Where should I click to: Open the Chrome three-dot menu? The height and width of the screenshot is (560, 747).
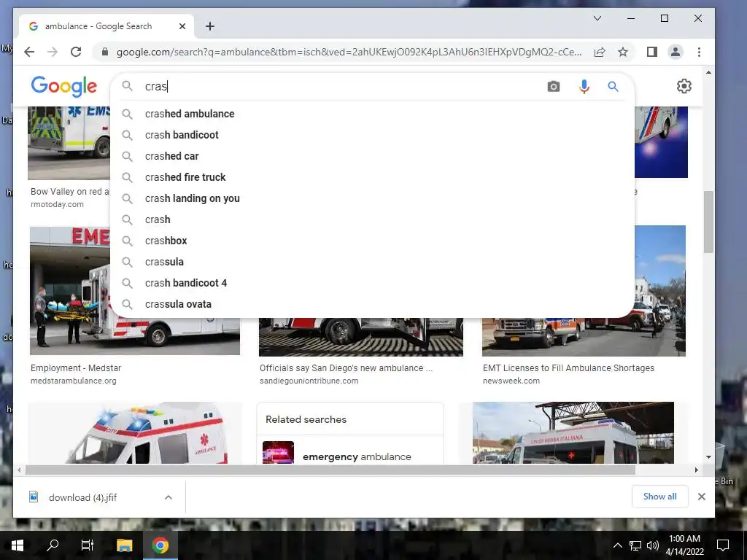click(x=699, y=52)
